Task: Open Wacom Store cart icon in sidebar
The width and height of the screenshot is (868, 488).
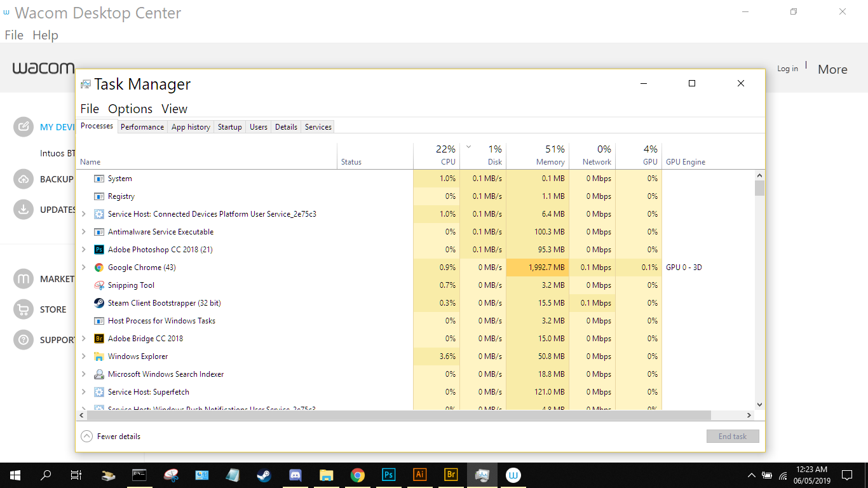Action: click(24, 309)
